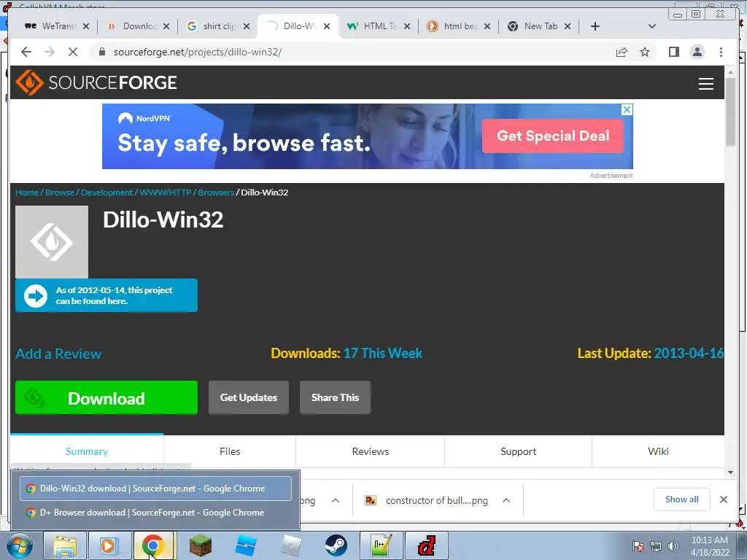The width and height of the screenshot is (747, 560).
Task: Expand options for the partially hidden png download
Action: [x=336, y=500]
